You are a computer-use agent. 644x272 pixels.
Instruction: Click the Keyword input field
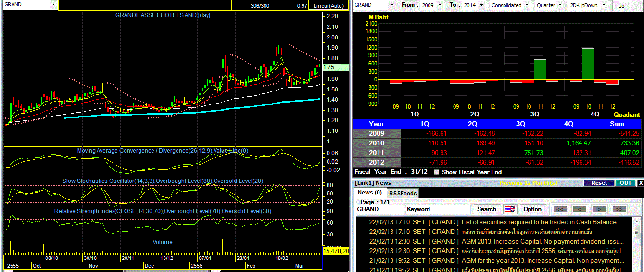(x=438, y=209)
